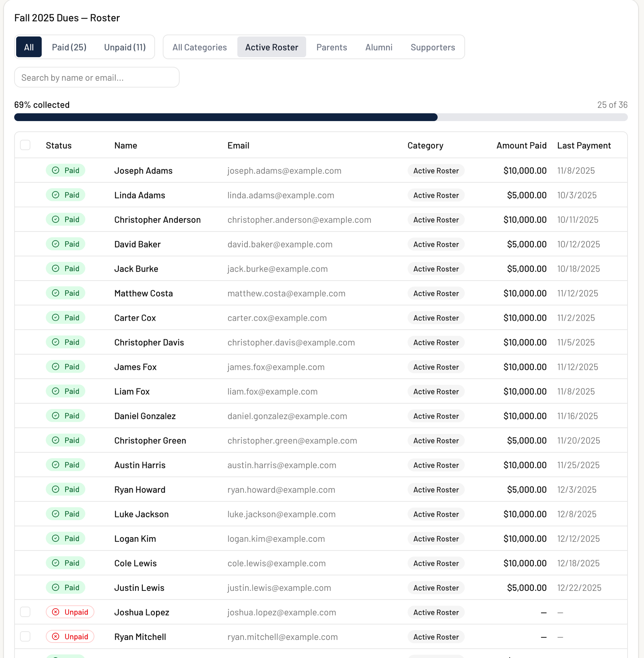Viewport: 644px width, 658px height.
Task: Focus the name or email search field
Action: 97,77
